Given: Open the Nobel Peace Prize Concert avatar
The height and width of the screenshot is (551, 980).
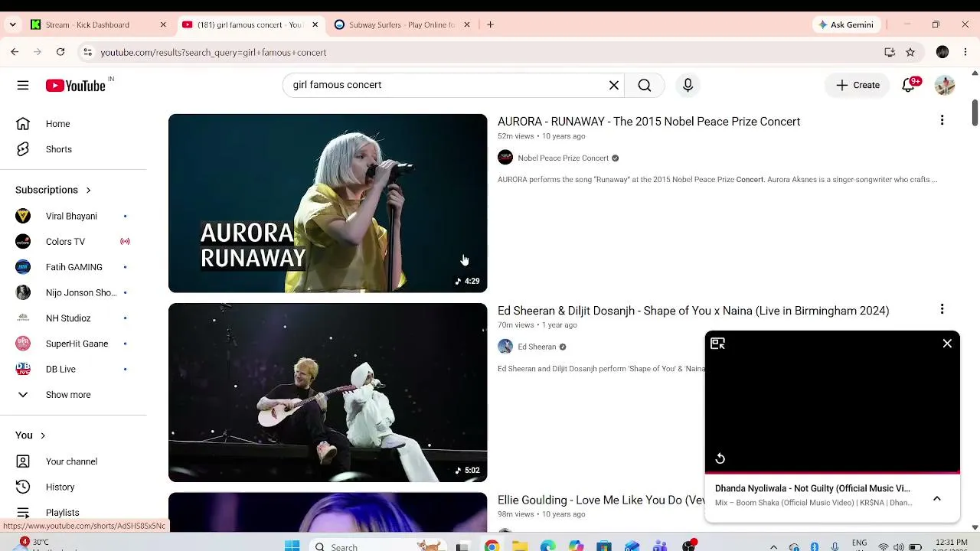Looking at the screenshot, I should 505,158.
